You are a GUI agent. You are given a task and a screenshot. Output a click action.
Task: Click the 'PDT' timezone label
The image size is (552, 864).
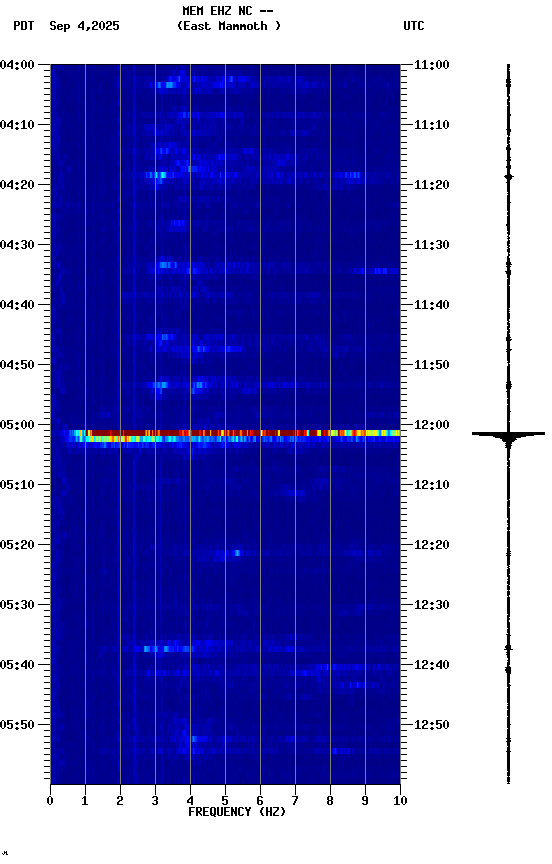(24, 26)
